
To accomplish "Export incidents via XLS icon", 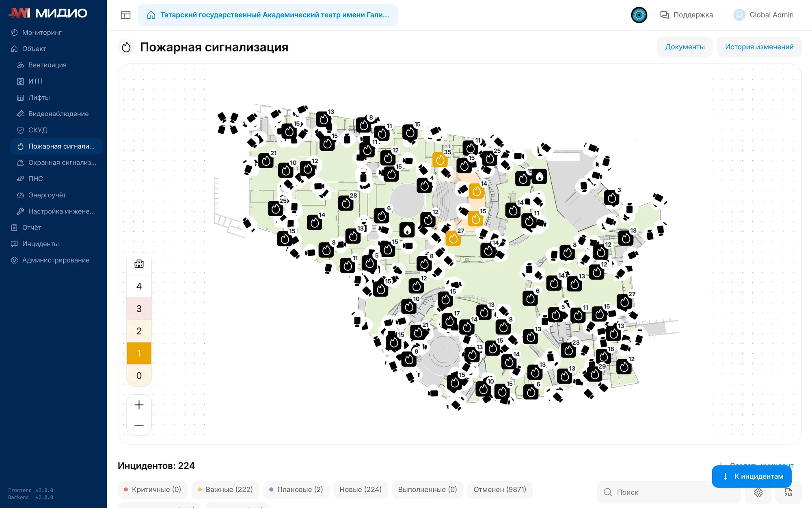I will tap(788, 492).
